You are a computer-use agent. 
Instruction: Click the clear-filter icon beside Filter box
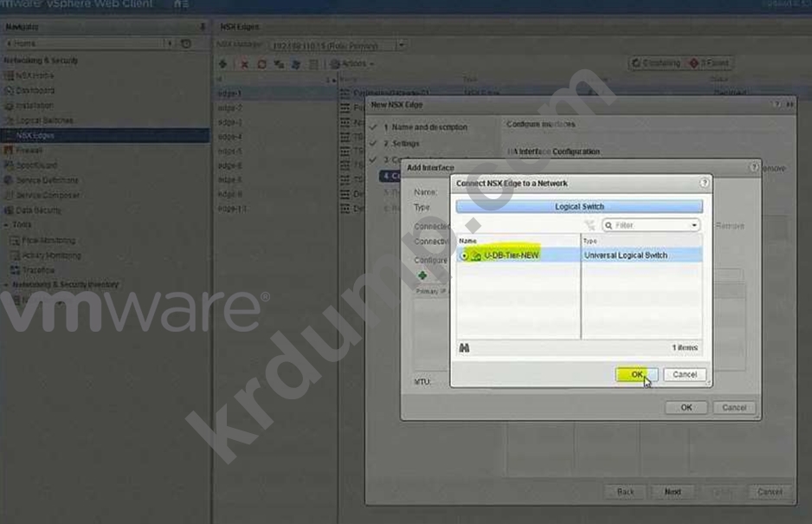[590, 225]
